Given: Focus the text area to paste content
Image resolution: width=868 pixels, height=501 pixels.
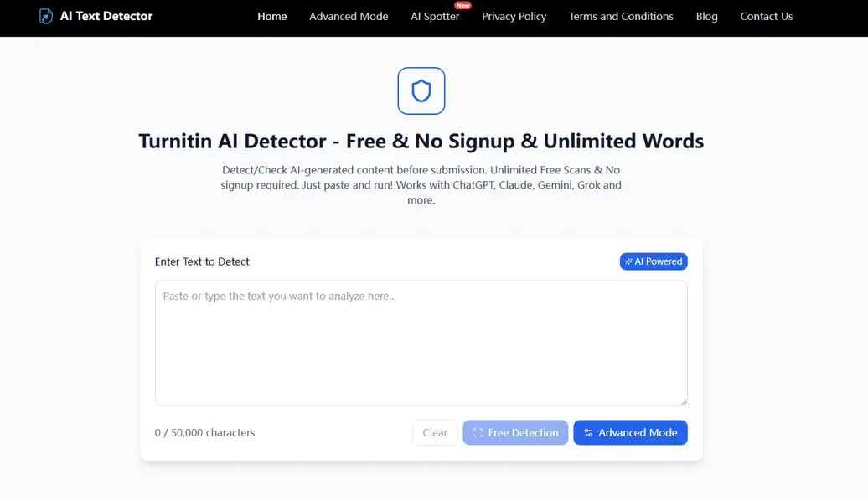Looking at the screenshot, I should pos(421,343).
